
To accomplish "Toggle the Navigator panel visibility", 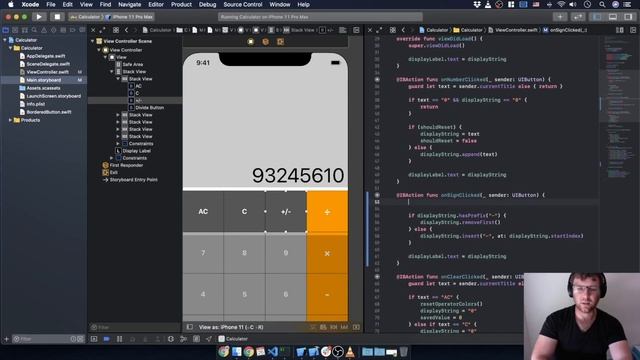I will pos(598,17).
